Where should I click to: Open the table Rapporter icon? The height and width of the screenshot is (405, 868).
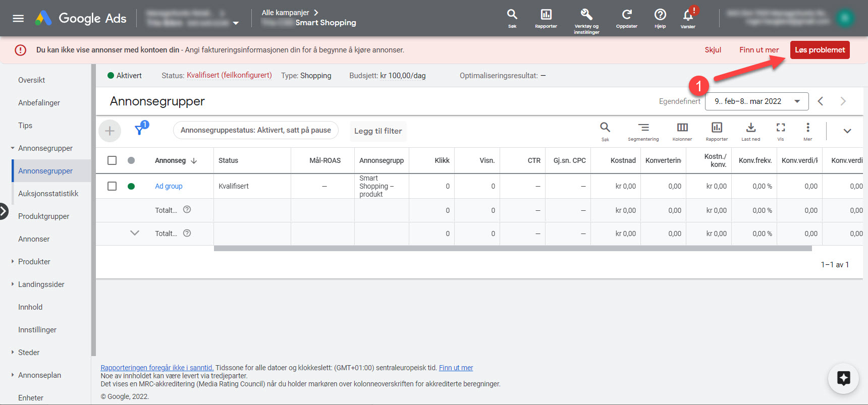coord(717,131)
